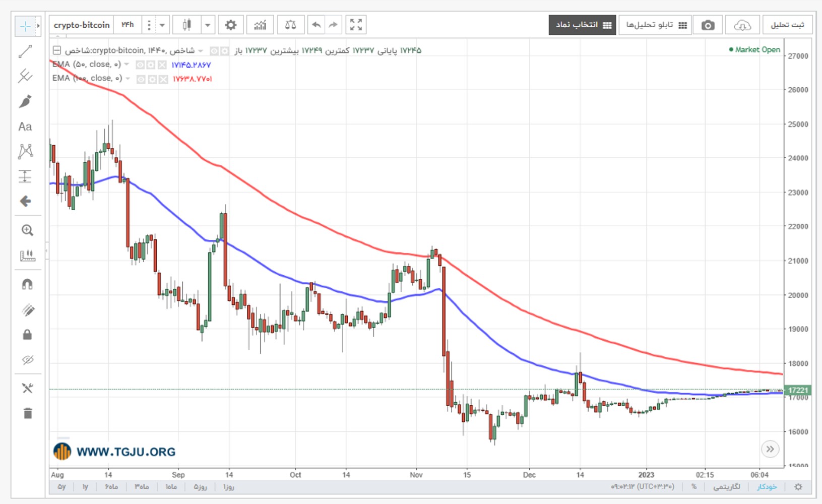The height and width of the screenshot is (504, 822).
Task: Toggle lock all drawing tools
Action: (27, 335)
